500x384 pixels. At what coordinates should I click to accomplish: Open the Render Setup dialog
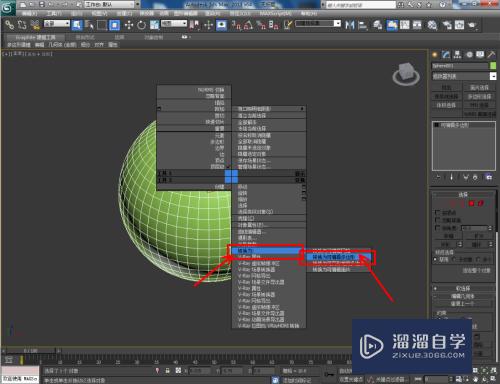[x=447, y=25]
